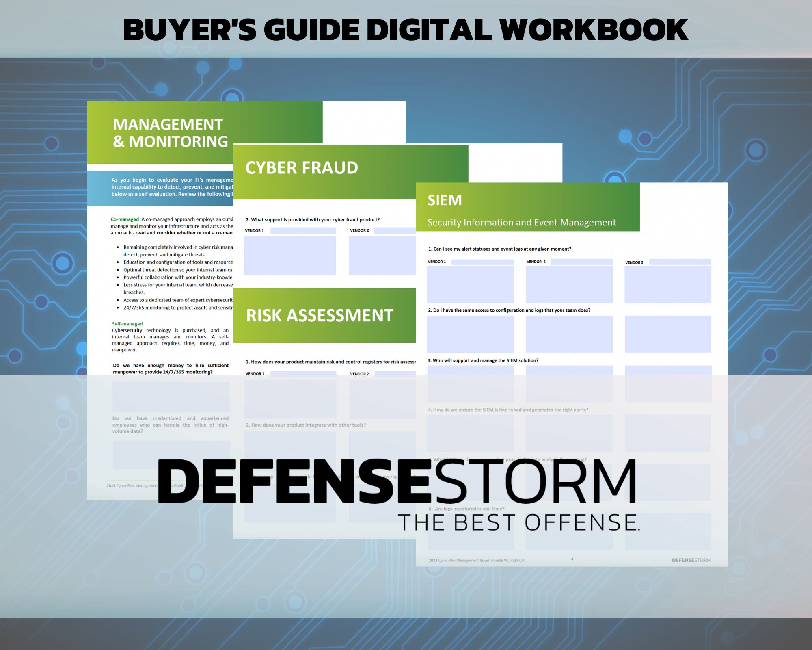Click the VENDOR 1 name field under Risk Assessment question 1
The height and width of the screenshot is (650, 812).
(x=303, y=374)
